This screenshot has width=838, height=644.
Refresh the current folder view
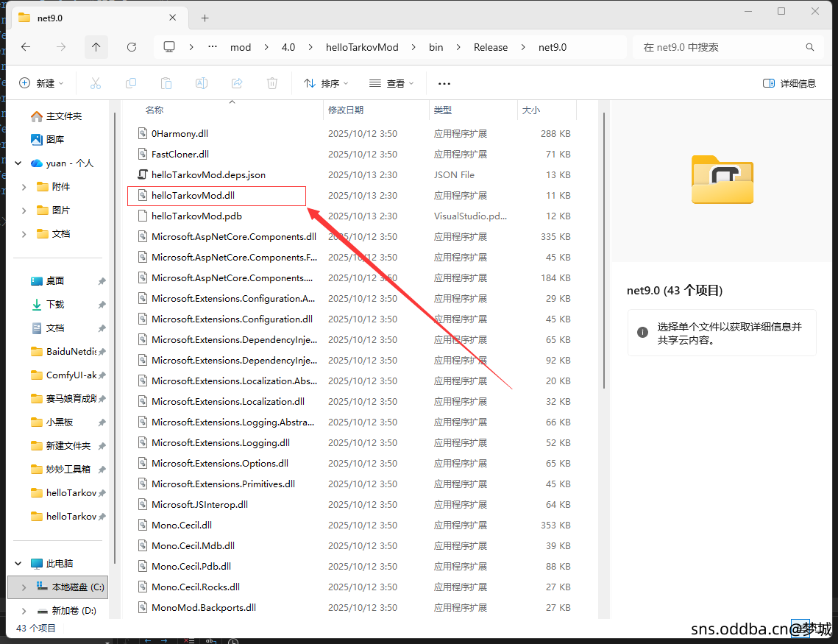click(132, 47)
